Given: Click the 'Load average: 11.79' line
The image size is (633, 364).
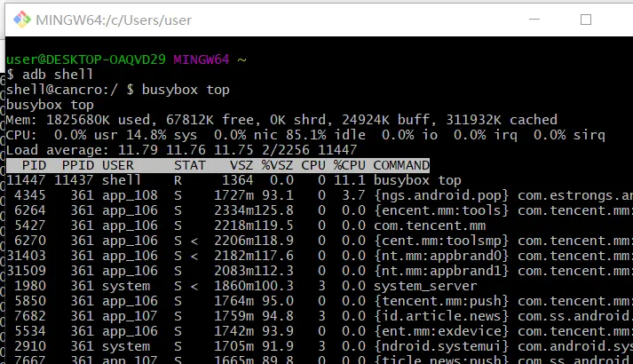Looking at the screenshot, I should (x=182, y=150).
